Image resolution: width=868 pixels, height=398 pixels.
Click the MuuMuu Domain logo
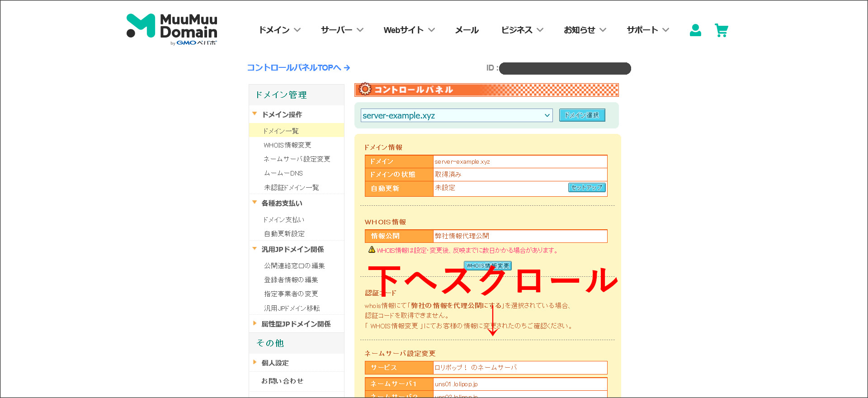172,29
